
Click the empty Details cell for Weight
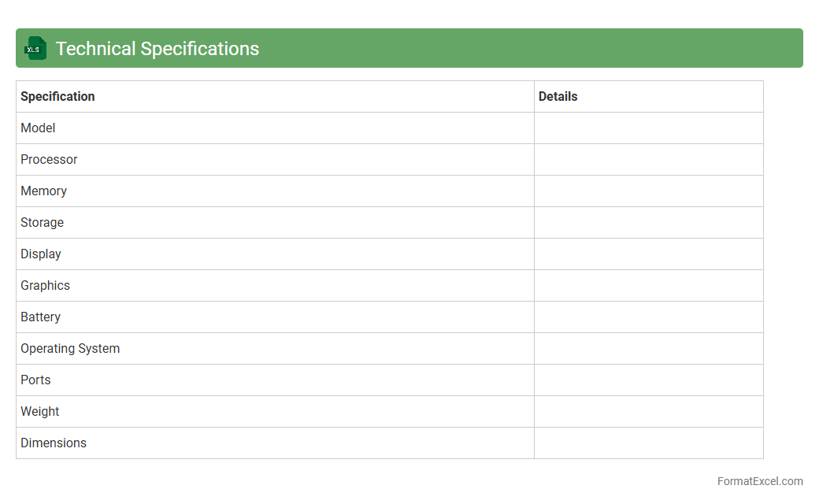pos(648,411)
